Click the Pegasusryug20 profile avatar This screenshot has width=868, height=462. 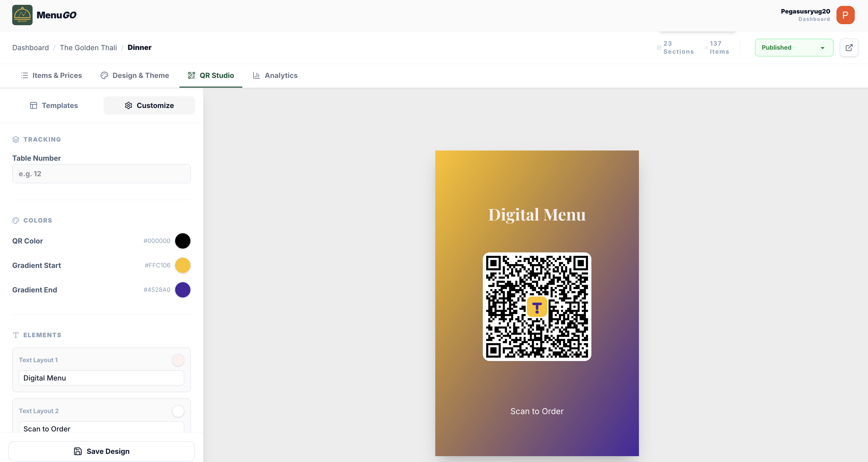click(x=845, y=15)
